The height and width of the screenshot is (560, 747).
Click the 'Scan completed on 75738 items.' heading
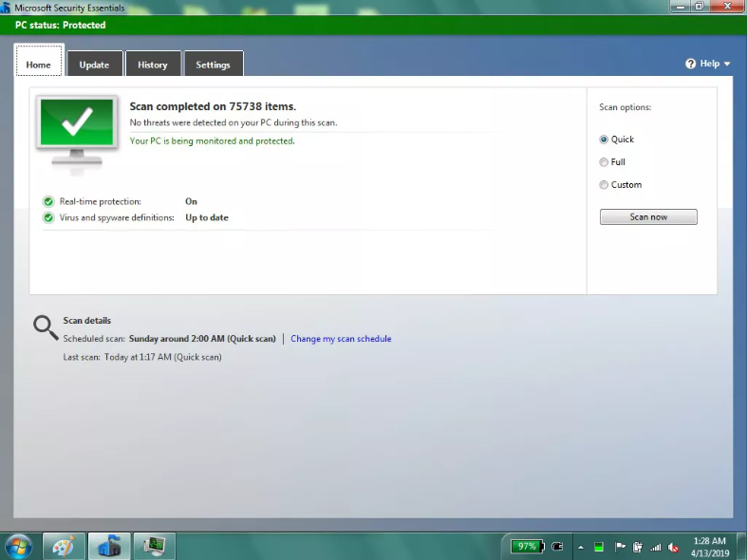pos(213,106)
